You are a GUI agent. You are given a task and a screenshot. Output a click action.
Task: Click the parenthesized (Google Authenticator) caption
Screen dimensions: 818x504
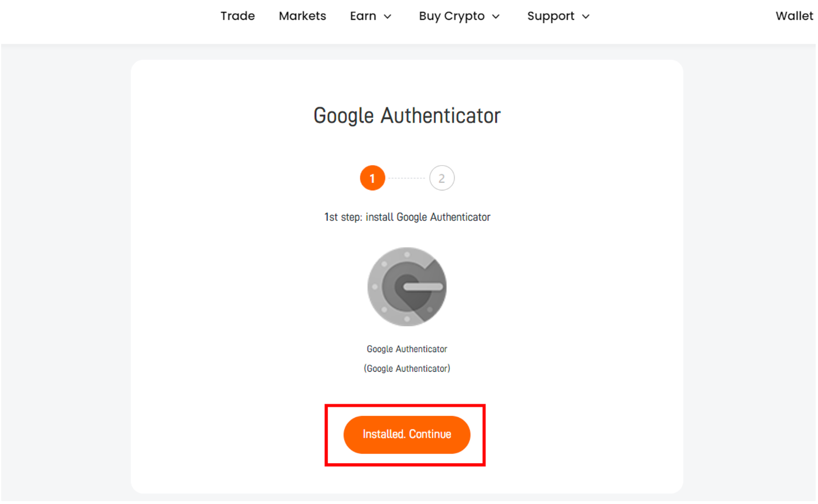tap(407, 368)
